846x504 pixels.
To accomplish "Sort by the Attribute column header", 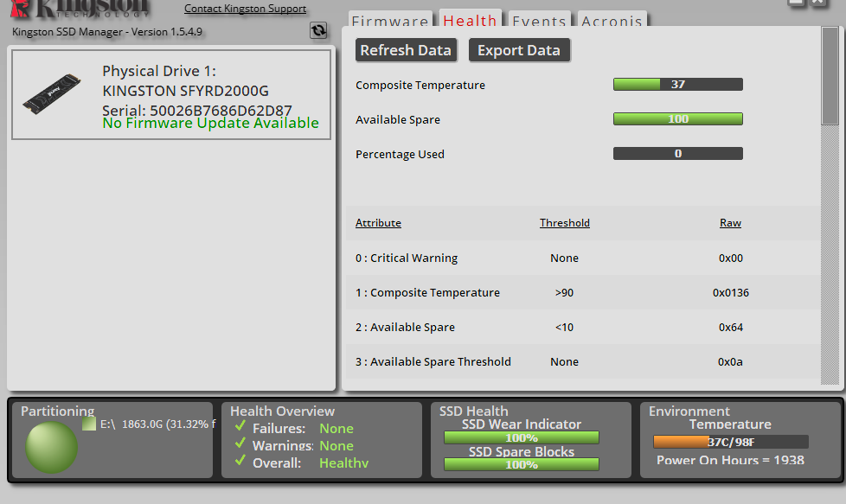I will [x=378, y=223].
